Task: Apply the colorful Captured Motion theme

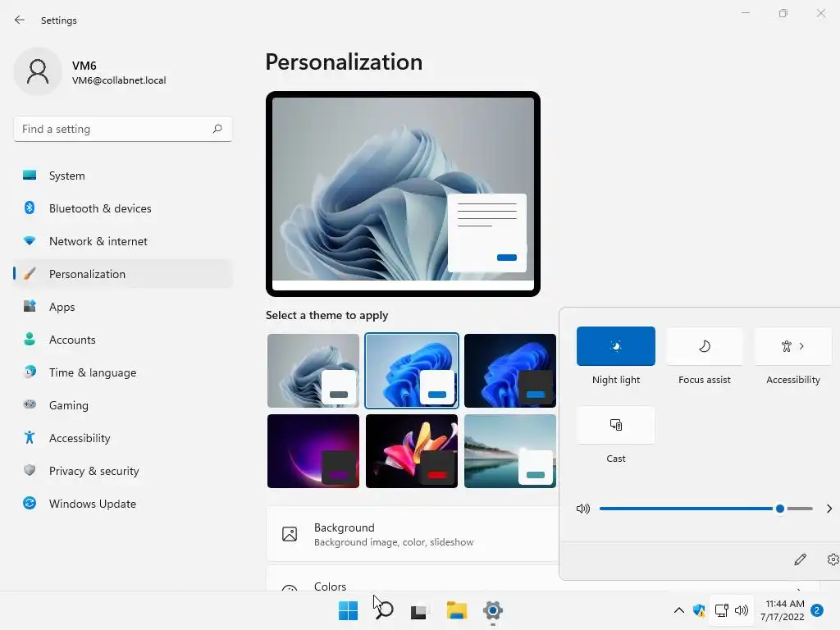Action: (x=412, y=451)
